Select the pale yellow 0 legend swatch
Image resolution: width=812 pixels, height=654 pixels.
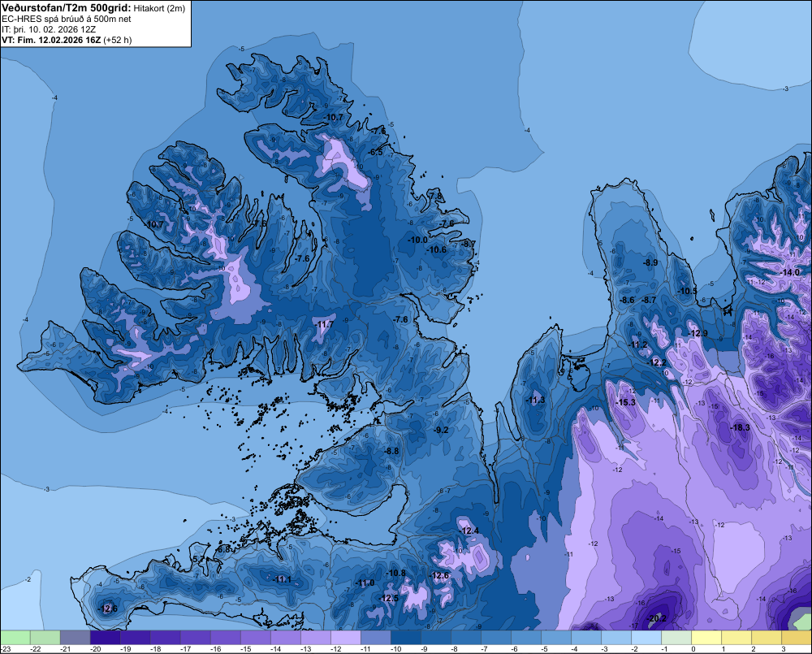coord(706,637)
